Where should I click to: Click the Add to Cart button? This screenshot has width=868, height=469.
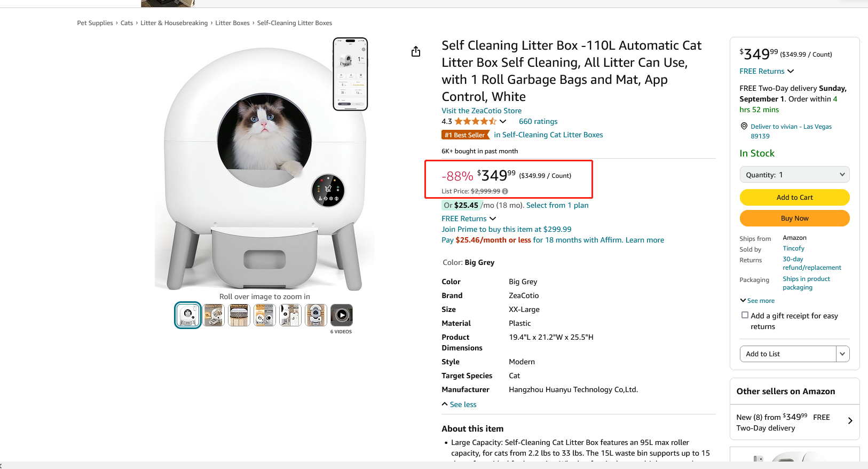coord(794,197)
